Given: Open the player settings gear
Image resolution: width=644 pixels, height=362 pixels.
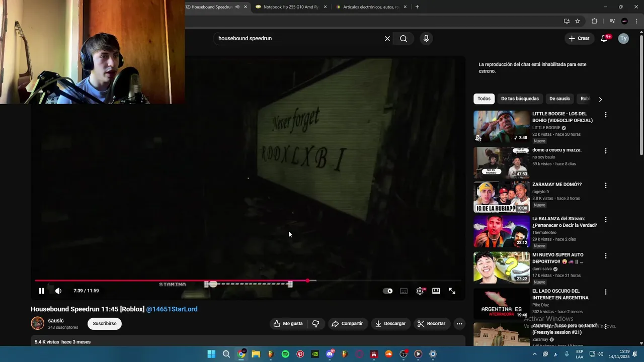Looking at the screenshot, I should point(420,291).
